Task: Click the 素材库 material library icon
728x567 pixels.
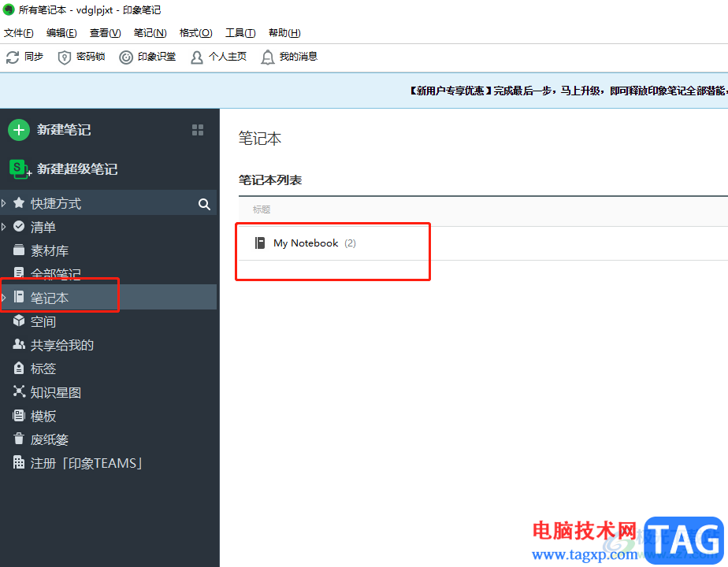Action: click(x=19, y=250)
